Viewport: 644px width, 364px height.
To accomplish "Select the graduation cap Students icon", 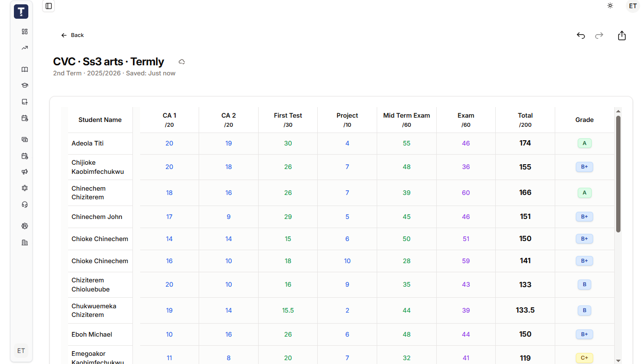I will coord(24,85).
